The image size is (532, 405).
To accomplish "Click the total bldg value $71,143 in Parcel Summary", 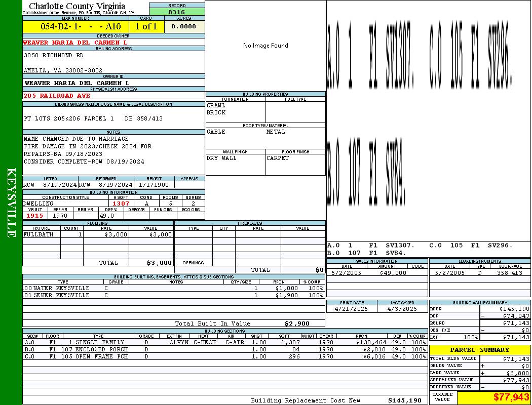I will 516,359.
